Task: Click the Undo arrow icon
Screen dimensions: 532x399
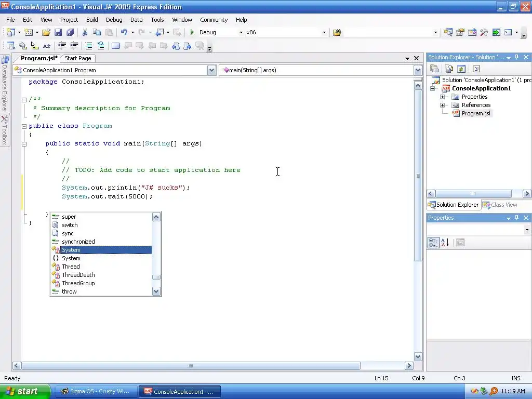Action: 124,32
